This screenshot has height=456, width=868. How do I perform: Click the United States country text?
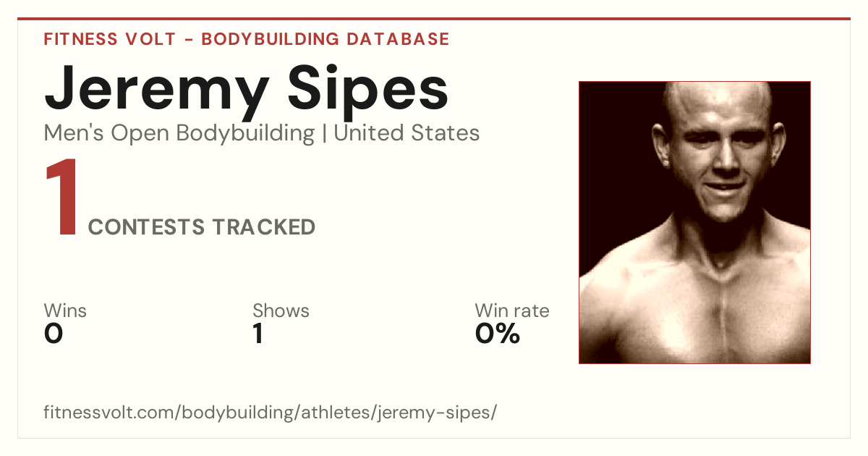[407, 133]
